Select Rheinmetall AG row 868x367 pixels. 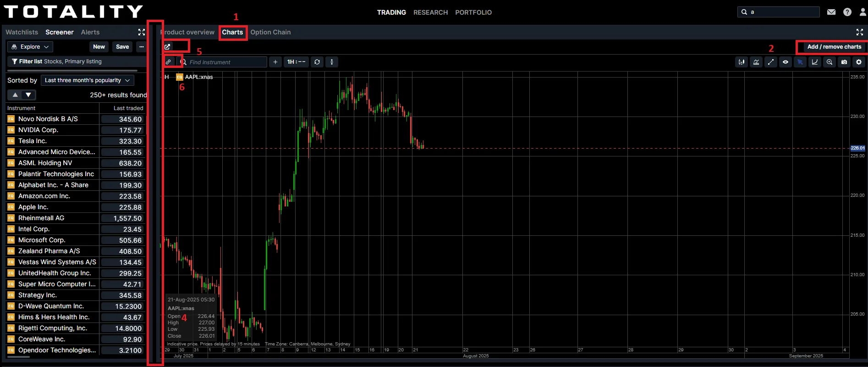coord(76,218)
